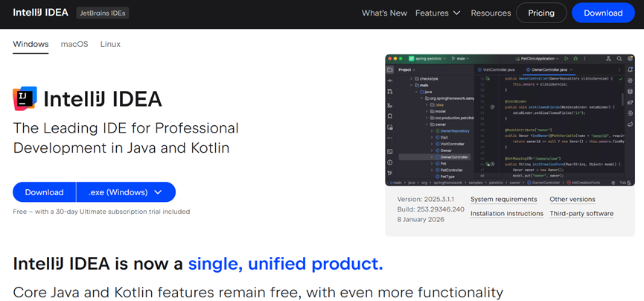This screenshot has width=644, height=301.
Task: Click the green checkmark inspection icon in editor
Action: 621,78
